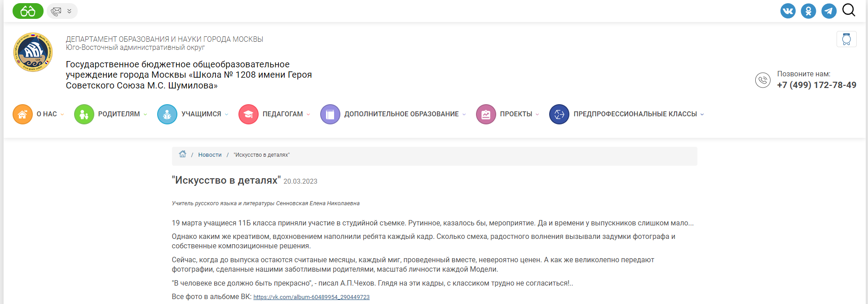Click the paragraph starting "Сейчас, когда до выпуска"
The image size is (868, 304).
pyautogui.click(x=413, y=264)
